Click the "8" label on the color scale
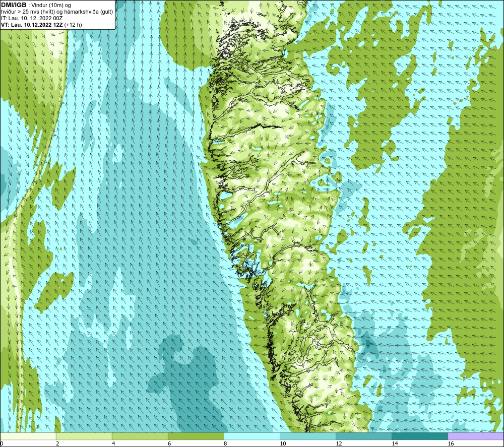Viewport: 504px width, 447px height. pos(225,444)
